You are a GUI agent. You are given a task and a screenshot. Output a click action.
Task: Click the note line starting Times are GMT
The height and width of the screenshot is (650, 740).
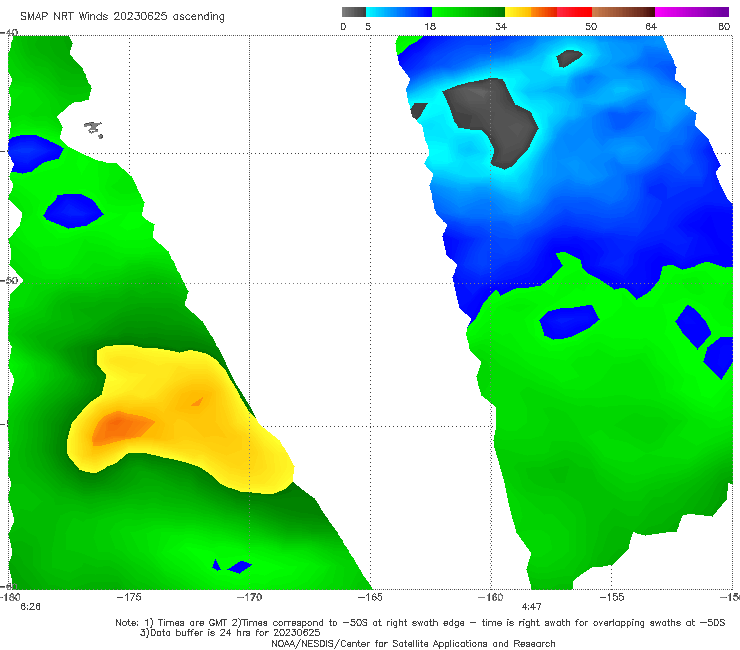(420, 623)
